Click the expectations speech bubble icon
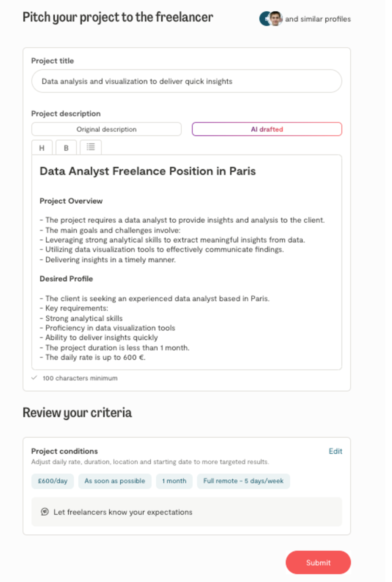The width and height of the screenshot is (392, 582). (45, 512)
